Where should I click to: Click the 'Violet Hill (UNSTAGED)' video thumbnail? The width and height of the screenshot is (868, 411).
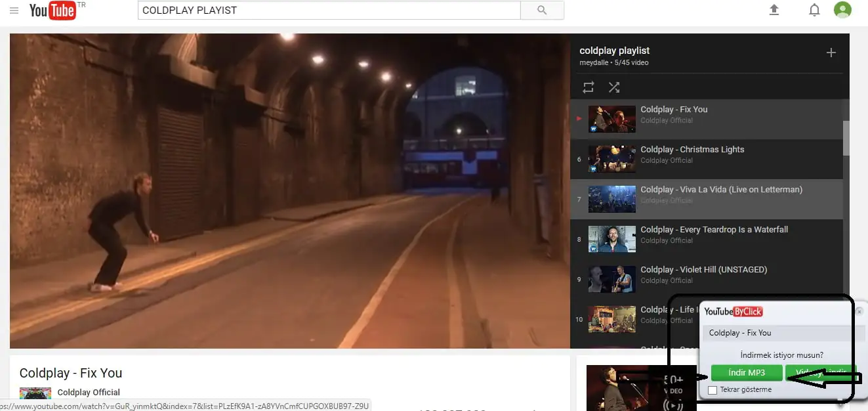pyautogui.click(x=611, y=279)
